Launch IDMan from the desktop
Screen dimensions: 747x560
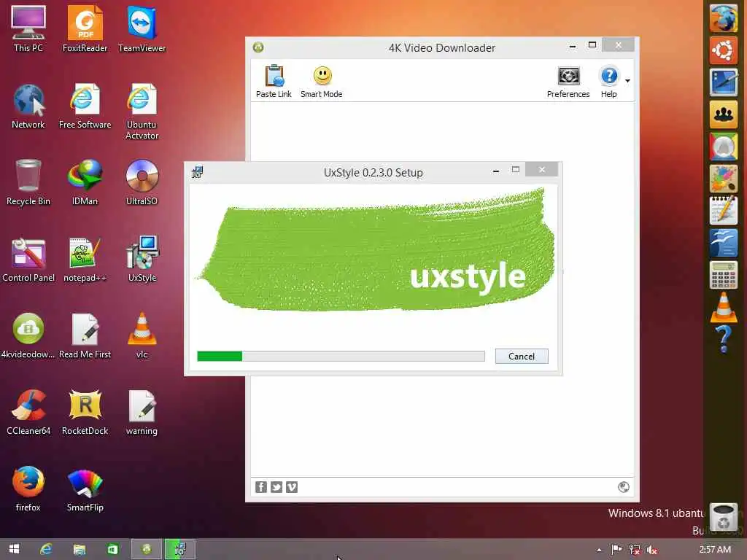click(x=85, y=182)
